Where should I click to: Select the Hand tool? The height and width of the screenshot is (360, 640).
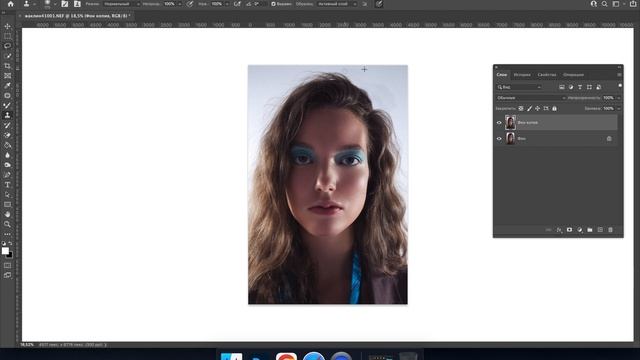click(x=7, y=214)
